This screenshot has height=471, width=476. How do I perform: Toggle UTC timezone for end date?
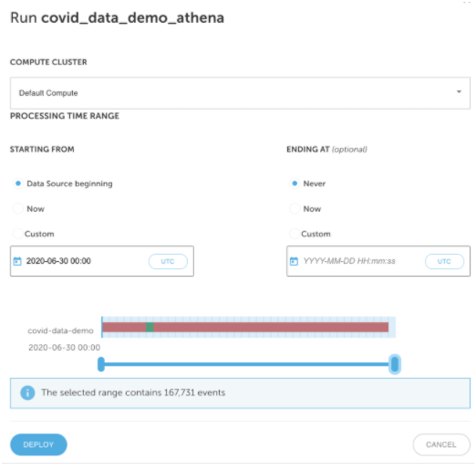click(x=444, y=261)
